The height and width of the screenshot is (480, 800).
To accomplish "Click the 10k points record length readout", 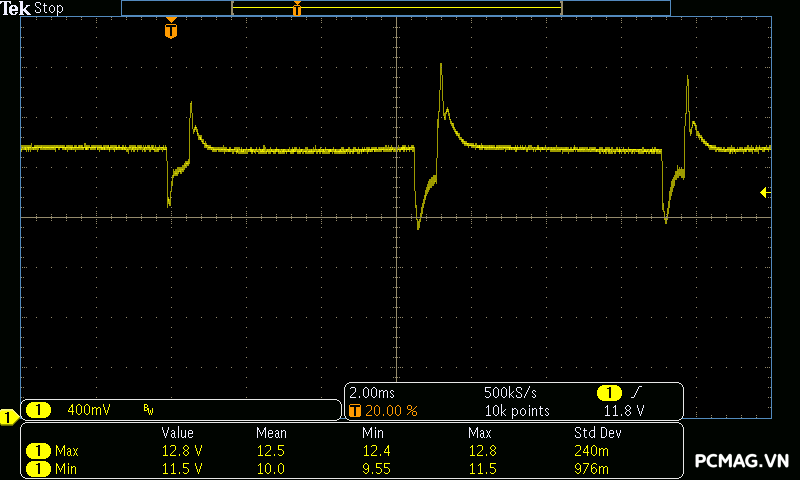I will point(517,411).
